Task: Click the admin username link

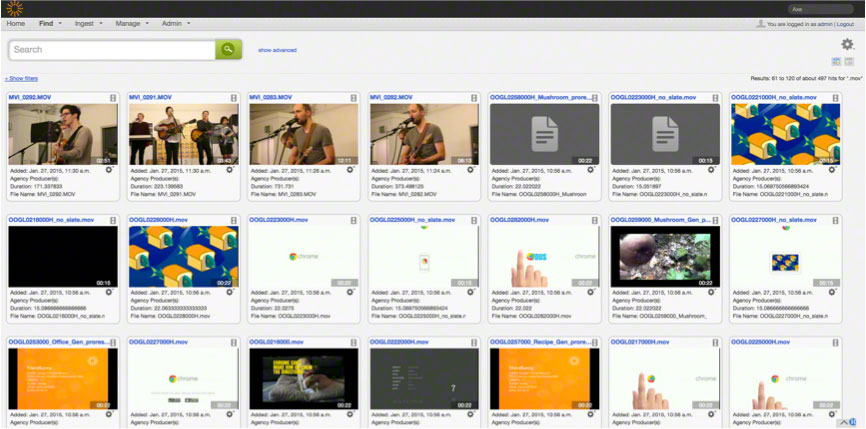Action: pyautogui.click(x=827, y=24)
